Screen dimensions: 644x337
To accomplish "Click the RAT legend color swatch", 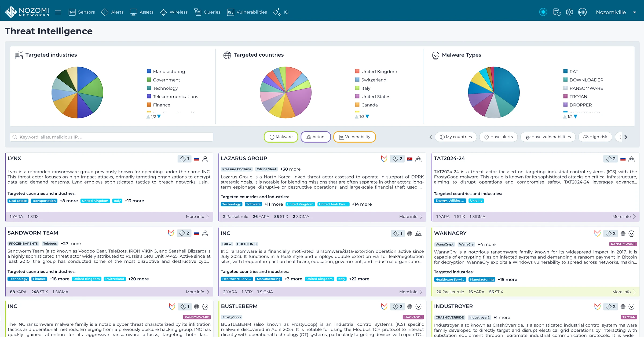I will 565,71.
